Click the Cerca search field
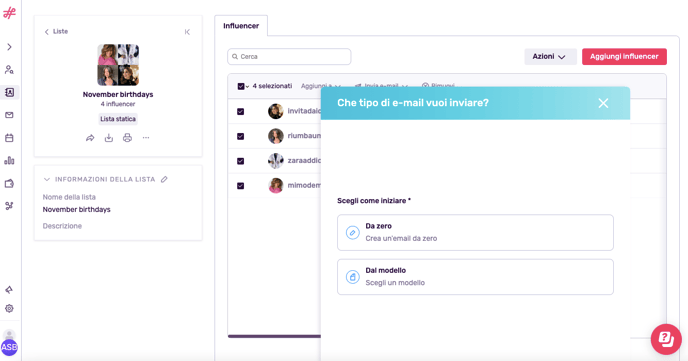The height and width of the screenshot is (361, 688). click(x=289, y=57)
